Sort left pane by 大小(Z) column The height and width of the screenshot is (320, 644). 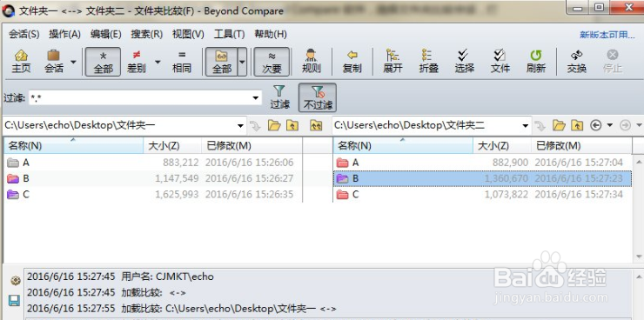pyautogui.click(x=172, y=145)
